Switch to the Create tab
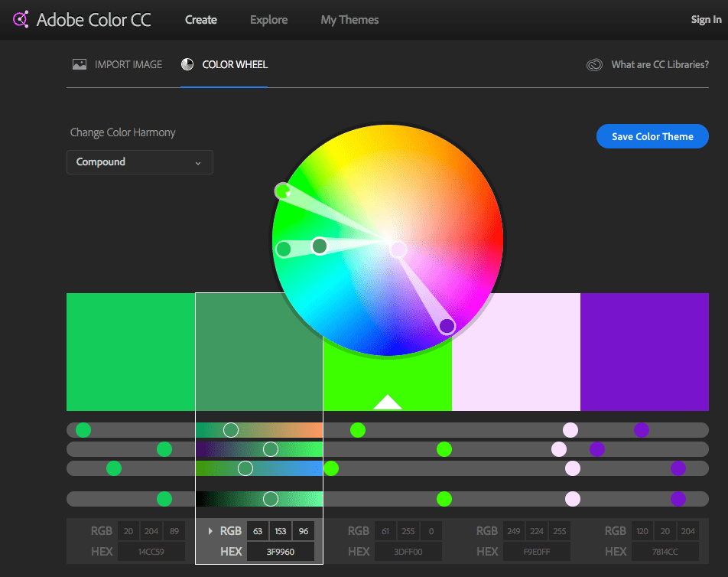This screenshot has height=577, width=728. pyautogui.click(x=201, y=20)
